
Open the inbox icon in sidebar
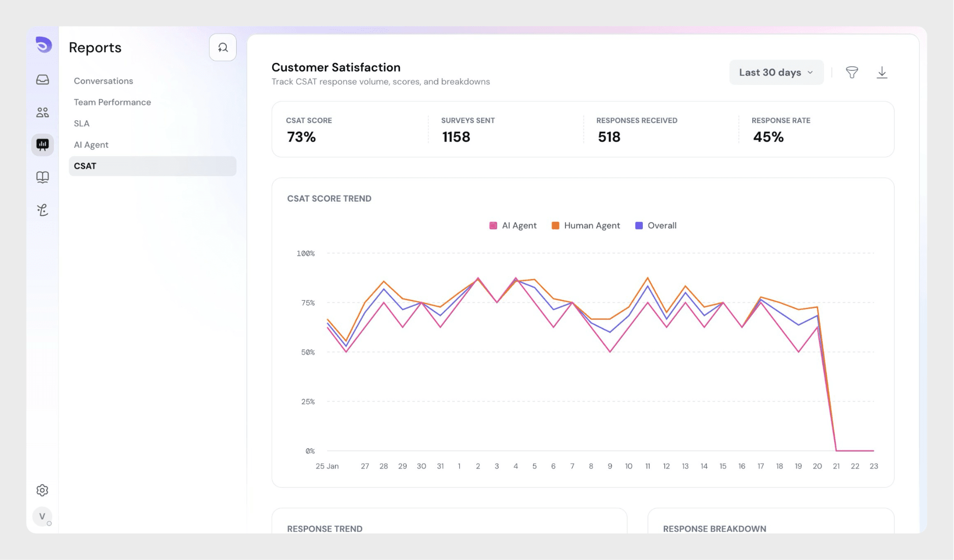pos(42,80)
